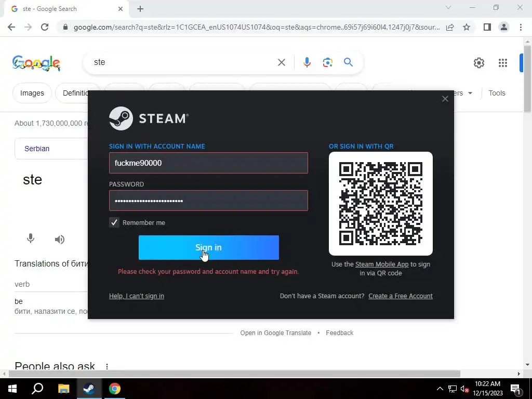This screenshot has width=532, height=399.
Task: Open Google quick settings gear
Action: pyautogui.click(x=478, y=63)
